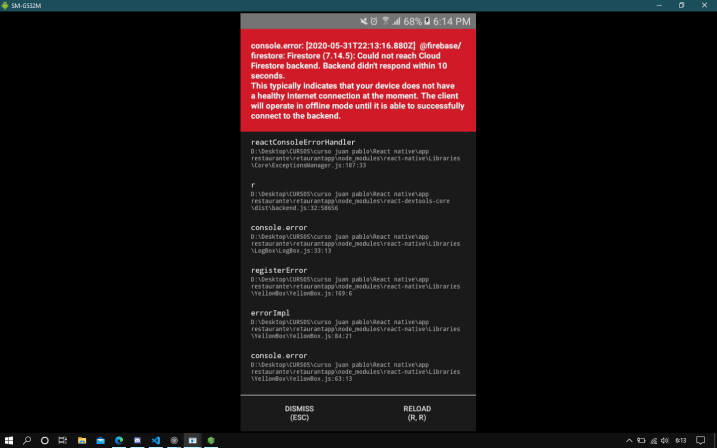Click the gray round app icon on taskbar

coord(174,440)
